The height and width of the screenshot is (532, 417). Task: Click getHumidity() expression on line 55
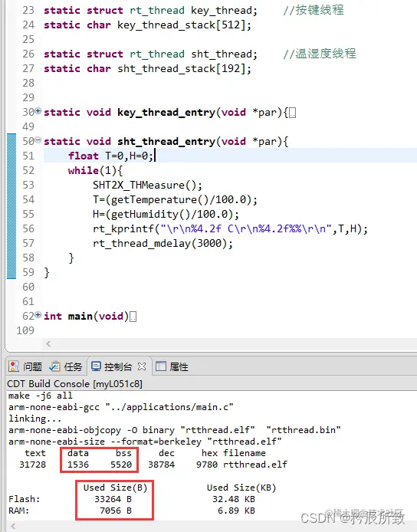point(151,214)
